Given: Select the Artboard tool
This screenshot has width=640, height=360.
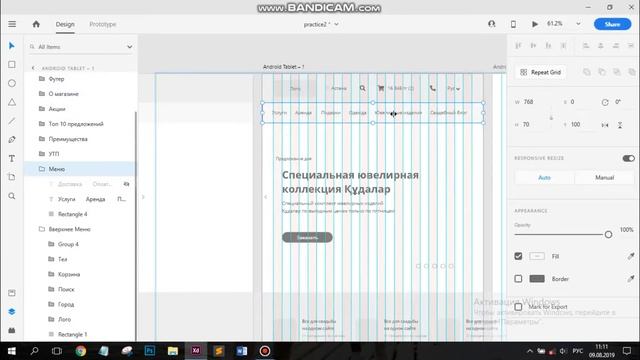Looking at the screenshot, I should [12, 177].
